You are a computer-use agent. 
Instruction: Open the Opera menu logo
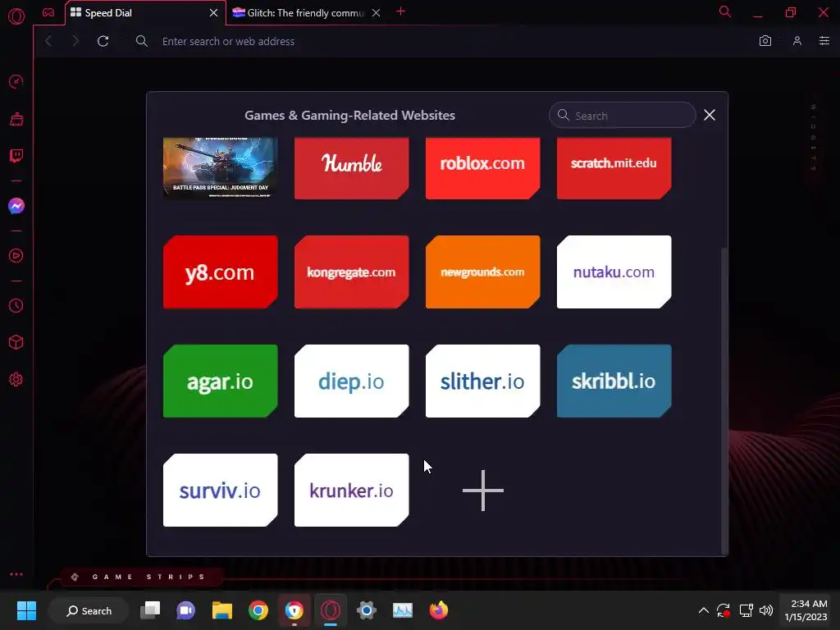pyautogui.click(x=16, y=16)
